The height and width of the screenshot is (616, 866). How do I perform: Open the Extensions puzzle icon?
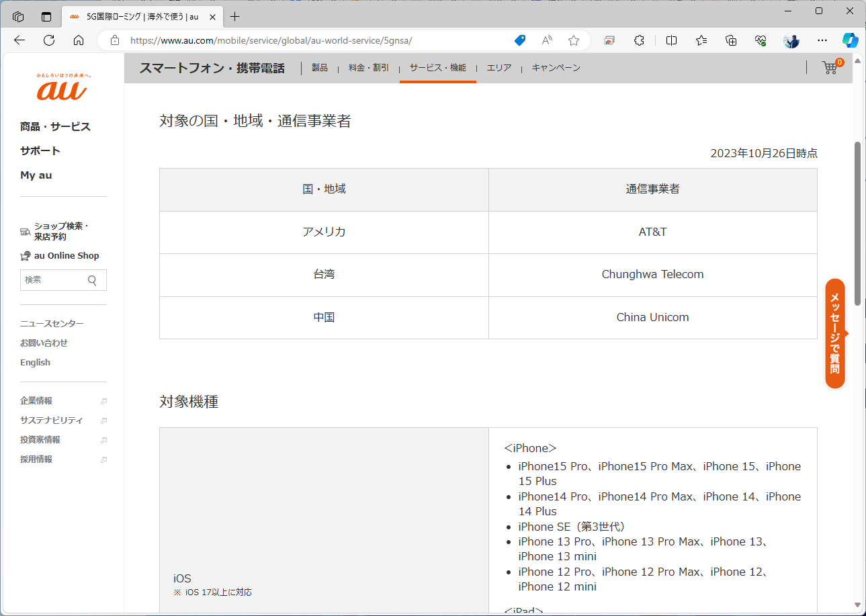point(640,40)
